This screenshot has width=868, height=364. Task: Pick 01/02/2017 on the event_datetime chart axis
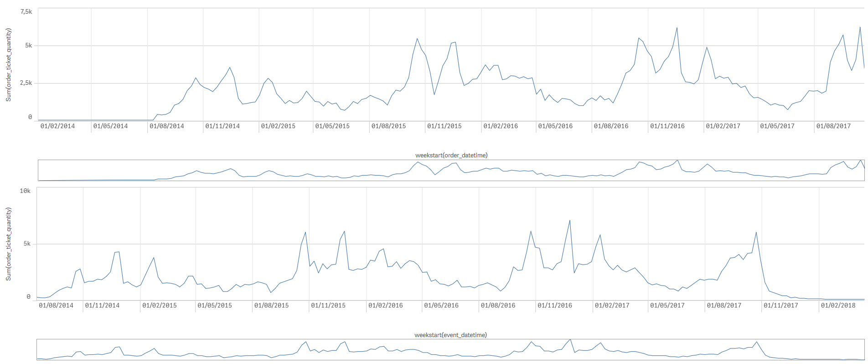tap(612, 305)
